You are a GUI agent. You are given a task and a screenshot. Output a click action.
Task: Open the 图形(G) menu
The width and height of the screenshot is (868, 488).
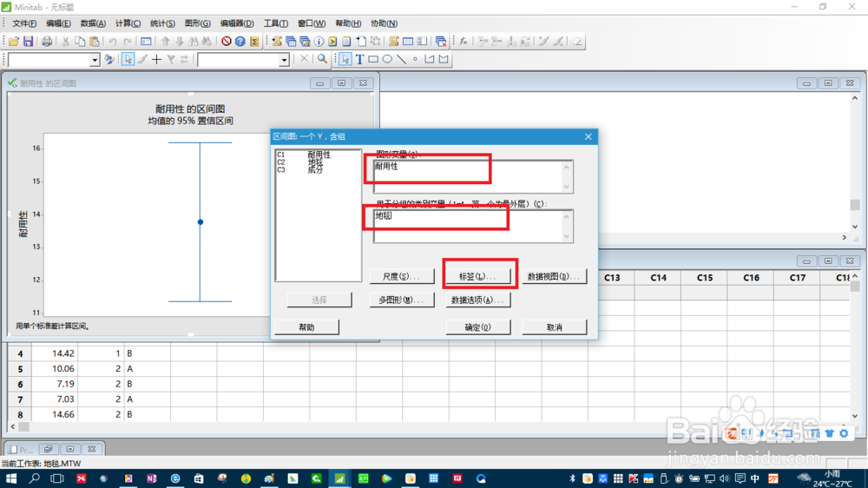(198, 23)
